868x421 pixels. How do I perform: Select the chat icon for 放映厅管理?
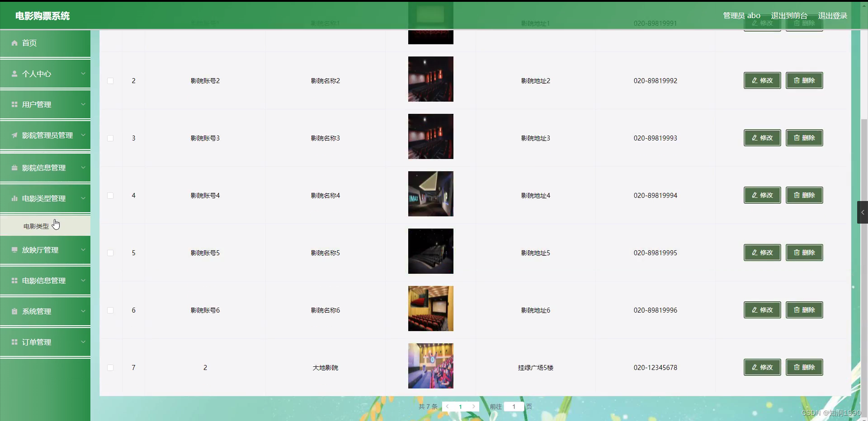tap(14, 250)
